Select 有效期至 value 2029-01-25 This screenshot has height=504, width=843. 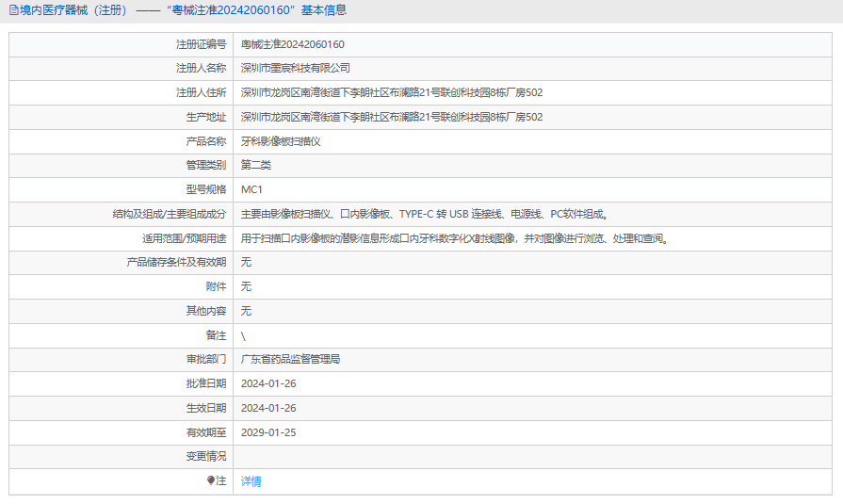[x=268, y=432]
